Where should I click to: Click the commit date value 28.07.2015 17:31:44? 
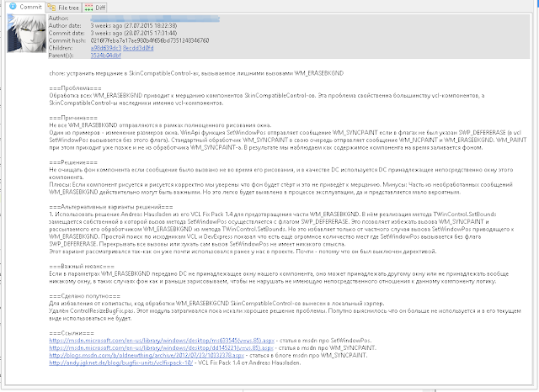tap(134, 34)
